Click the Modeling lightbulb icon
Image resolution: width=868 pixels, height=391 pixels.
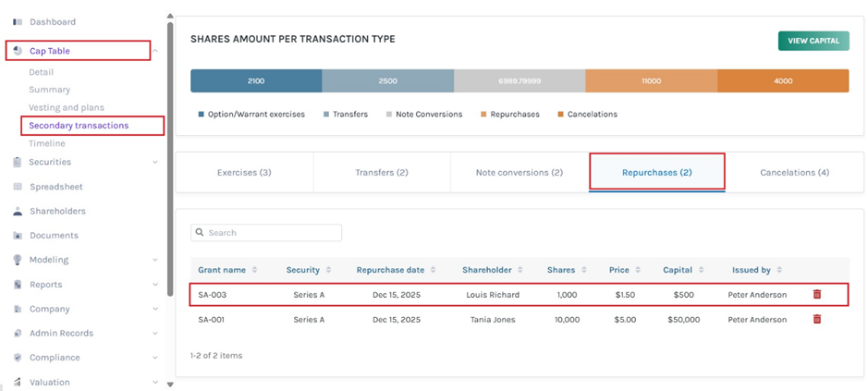[18, 260]
